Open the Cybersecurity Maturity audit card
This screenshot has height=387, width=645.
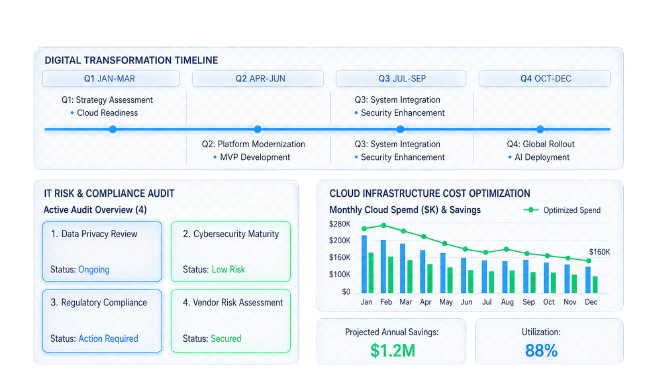coord(231,252)
